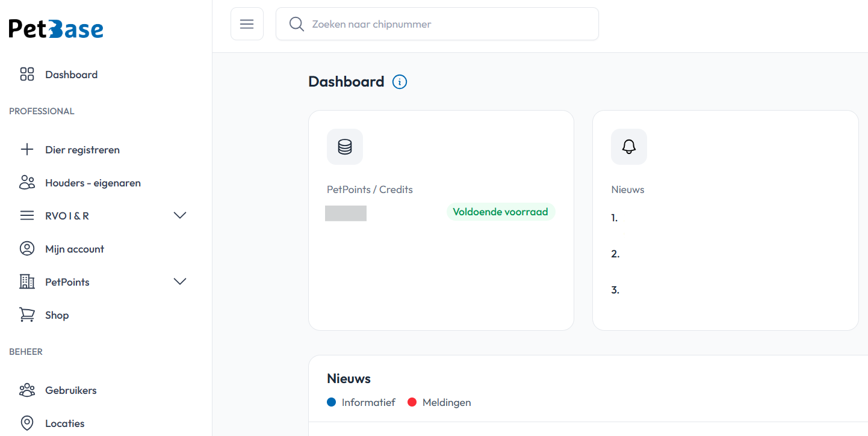The height and width of the screenshot is (436, 868).
Task: Open Dashboard in the sidebar
Action: pos(71,75)
